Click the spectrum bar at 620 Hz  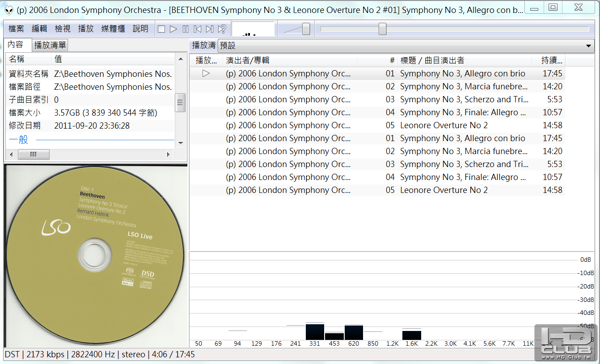coord(354,333)
